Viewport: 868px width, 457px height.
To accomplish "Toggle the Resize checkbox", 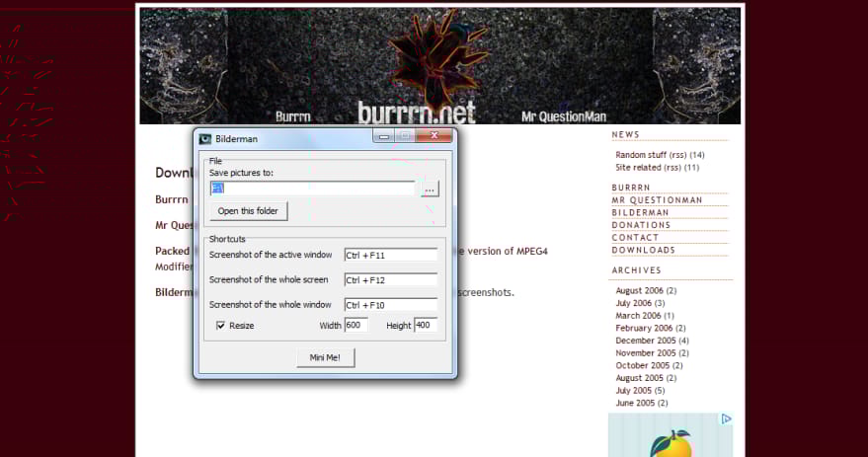I will coord(221,326).
